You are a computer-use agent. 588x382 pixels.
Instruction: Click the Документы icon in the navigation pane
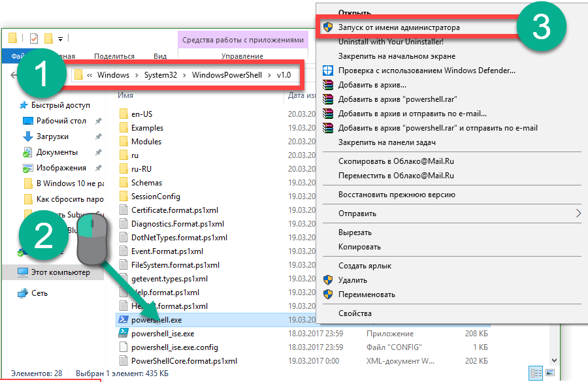(27, 152)
